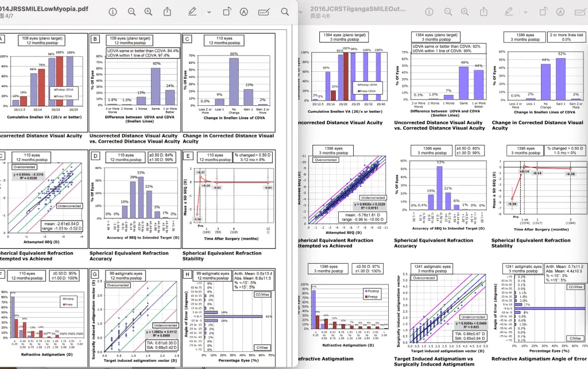Show the markup toolbar in the 2016JCRSTilganga window

(560, 12)
